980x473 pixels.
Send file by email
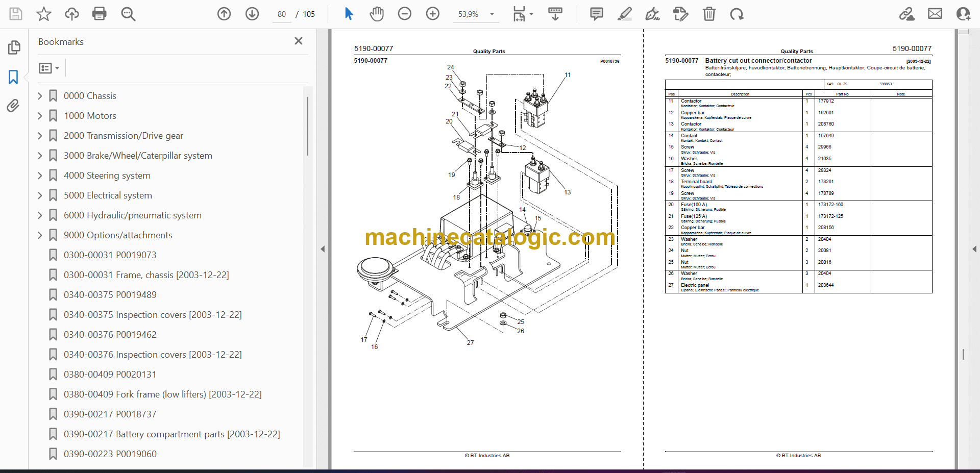coord(935,14)
